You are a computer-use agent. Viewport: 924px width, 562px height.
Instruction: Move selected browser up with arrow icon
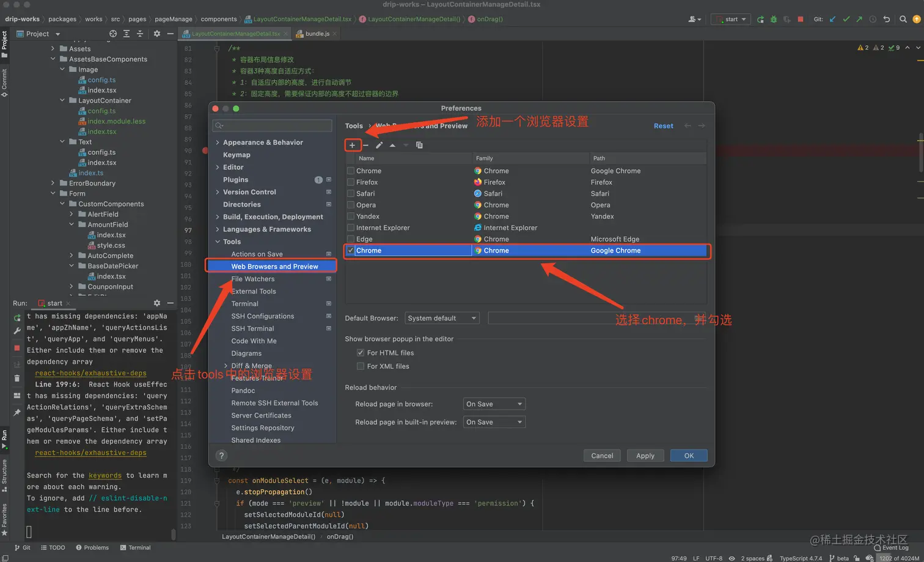coord(392,145)
